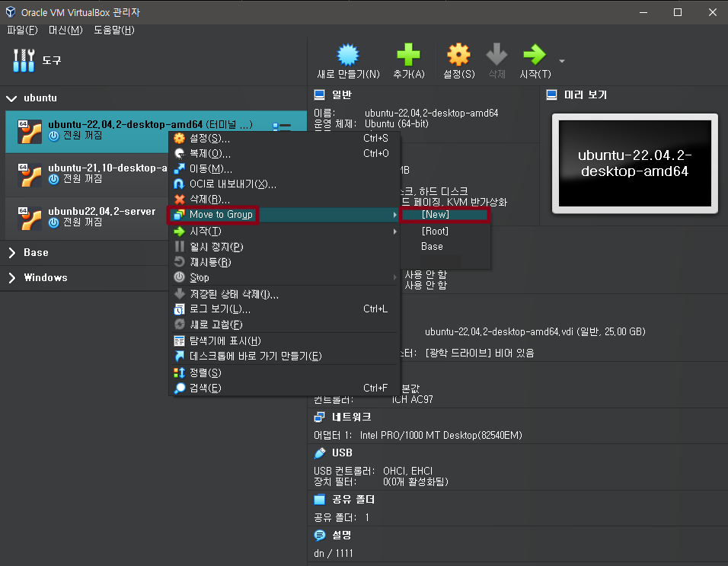Screen dimensions: 728x566
Task: Expand the Base group
Action: (12, 253)
